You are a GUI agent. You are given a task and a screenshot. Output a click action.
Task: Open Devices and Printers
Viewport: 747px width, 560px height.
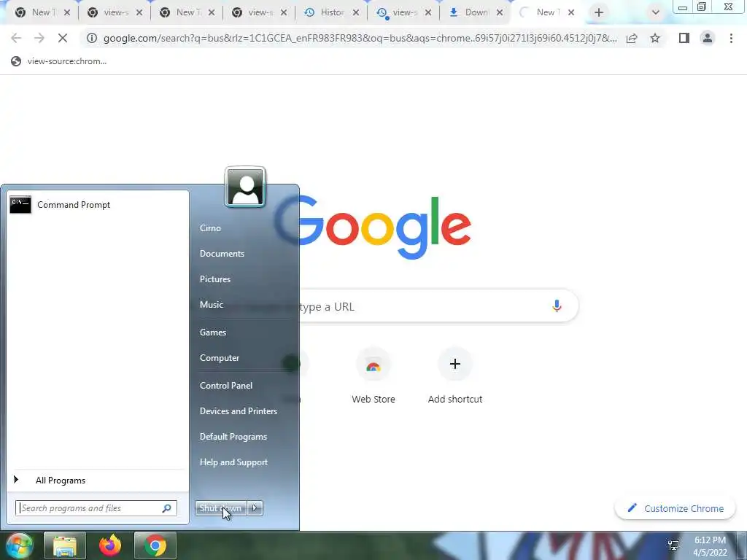[239, 411]
